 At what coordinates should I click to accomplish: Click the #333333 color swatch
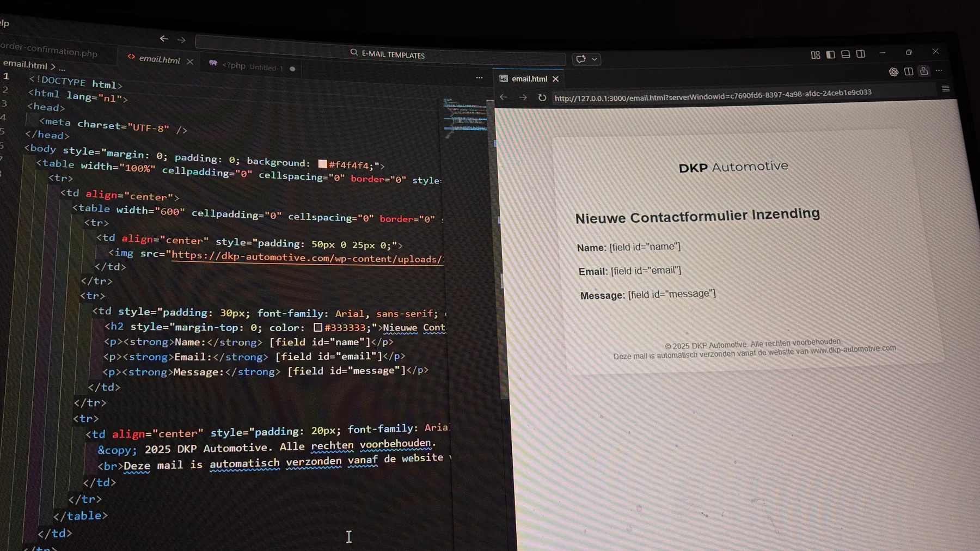318,327
